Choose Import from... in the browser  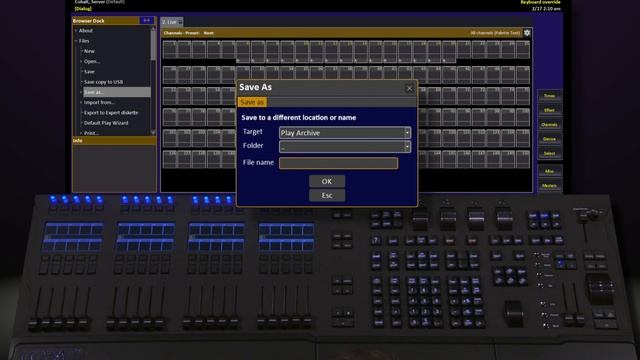coord(99,102)
